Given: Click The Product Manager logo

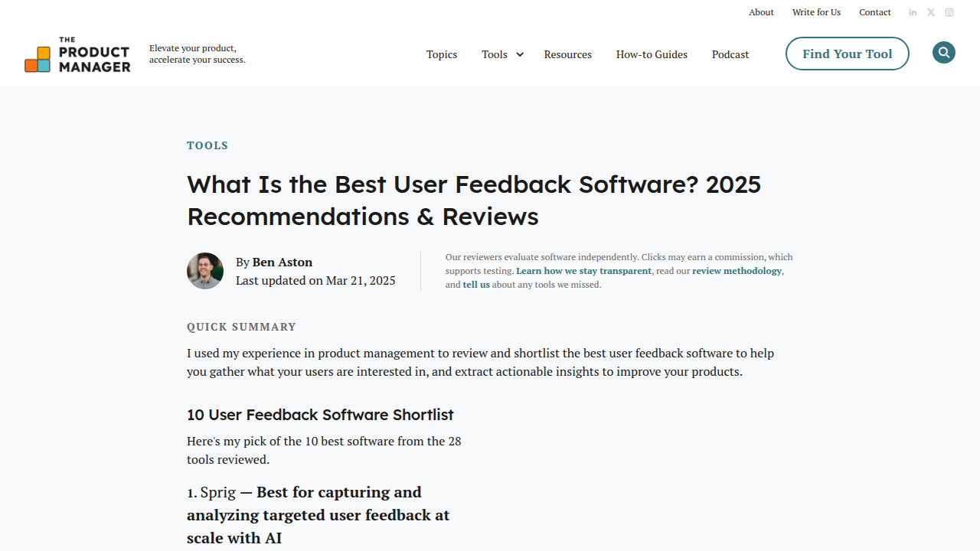Looking at the screenshot, I should 77,54.
